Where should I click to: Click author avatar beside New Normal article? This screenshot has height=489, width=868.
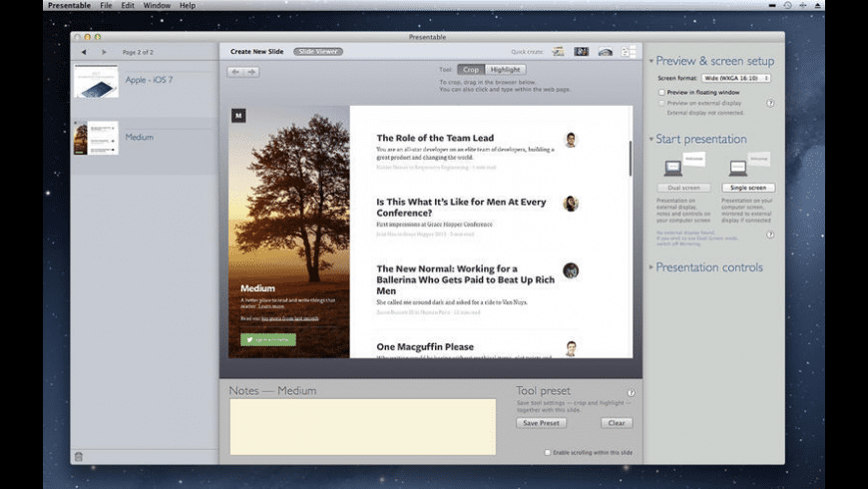571,270
